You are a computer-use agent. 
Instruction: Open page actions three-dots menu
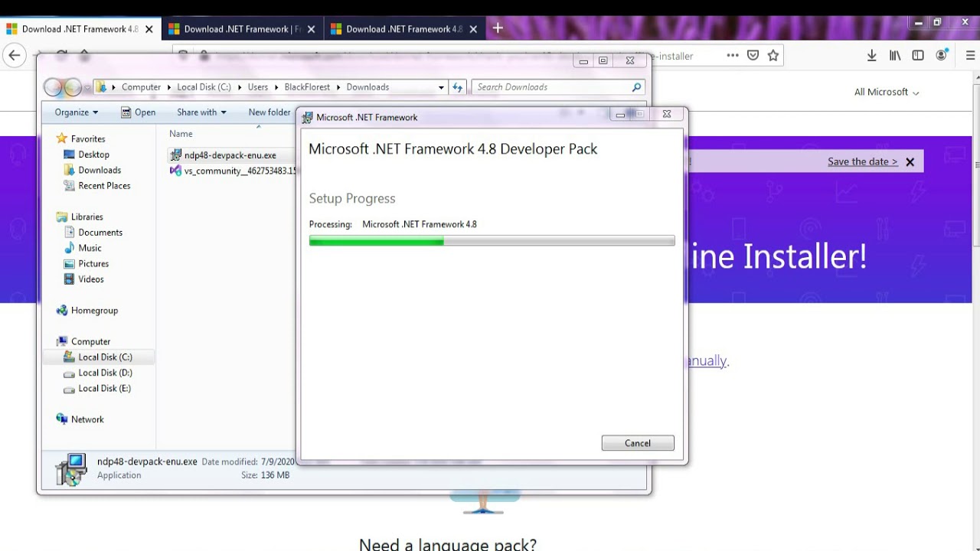coord(733,55)
